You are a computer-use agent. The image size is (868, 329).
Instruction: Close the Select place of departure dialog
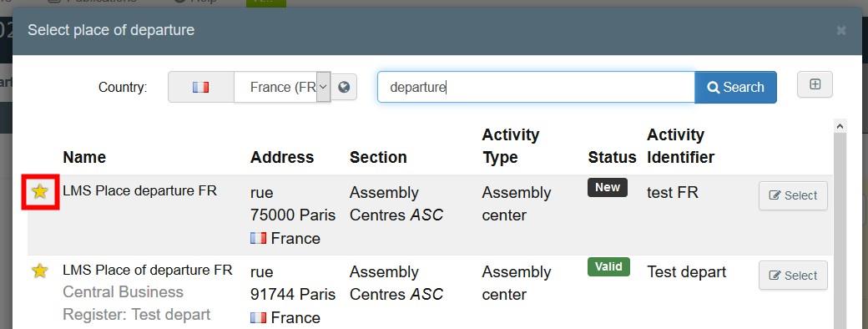841,30
